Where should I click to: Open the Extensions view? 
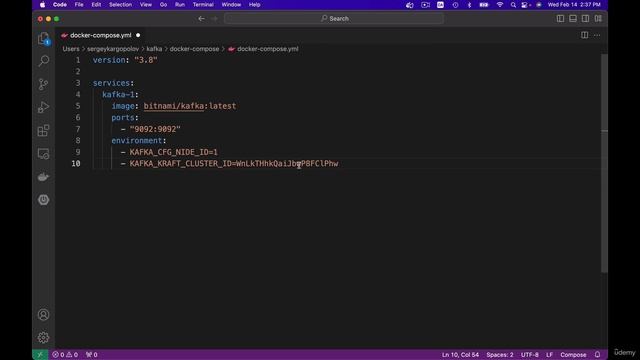[44, 131]
